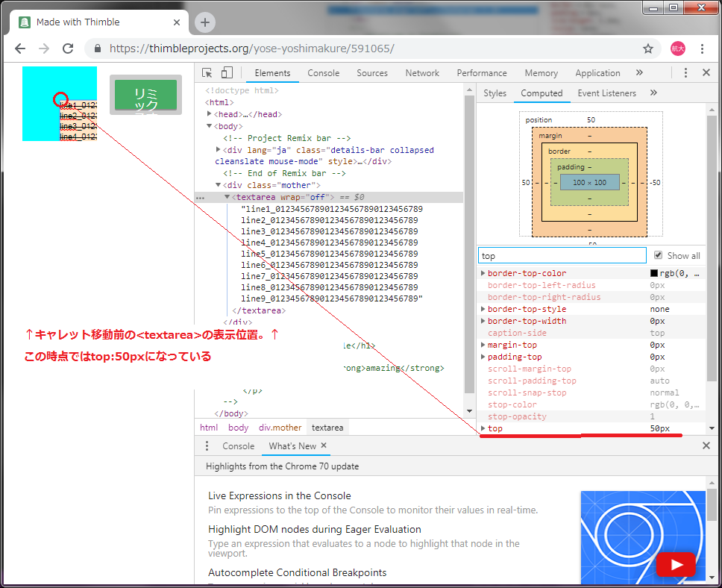
Task: Select div.mother in the breadcrumb
Action: point(280,428)
